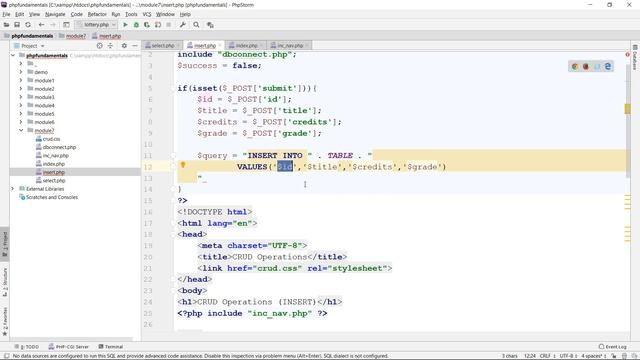Click the 12:24 cursor position indicator

(x=529, y=356)
